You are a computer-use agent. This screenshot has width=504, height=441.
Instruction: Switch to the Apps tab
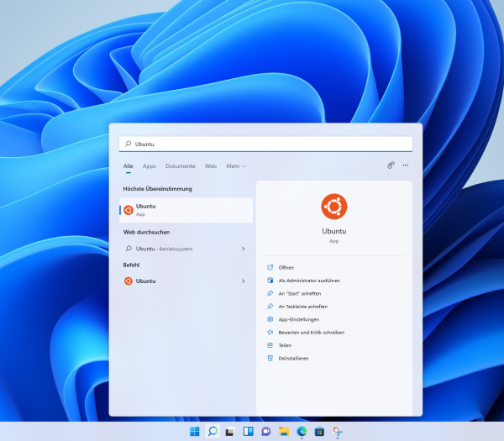pos(150,166)
